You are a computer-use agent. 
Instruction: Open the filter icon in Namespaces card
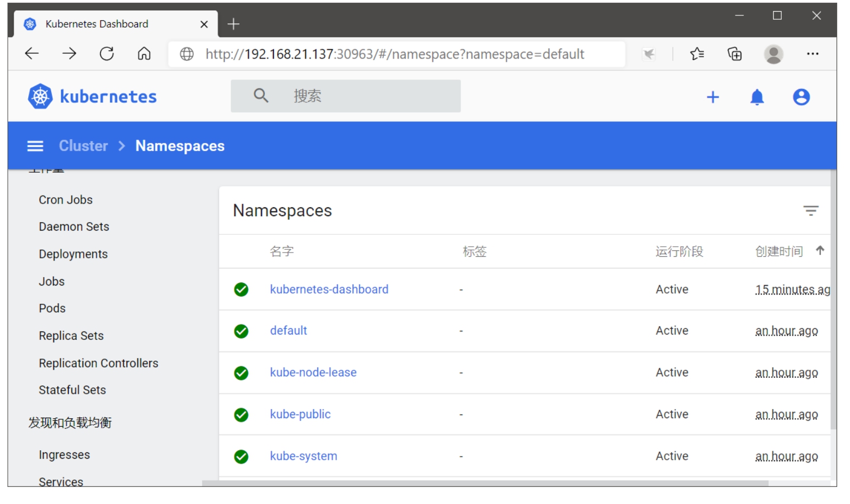click(x=811, y=210)
